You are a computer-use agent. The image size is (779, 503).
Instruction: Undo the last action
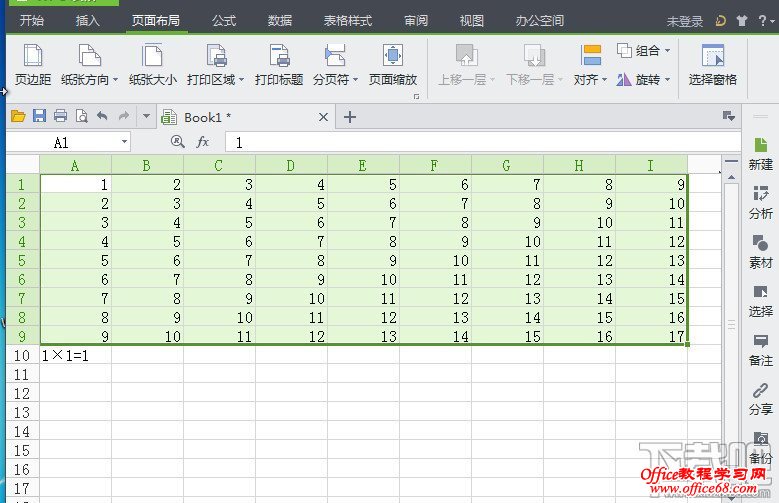[102, 116]
